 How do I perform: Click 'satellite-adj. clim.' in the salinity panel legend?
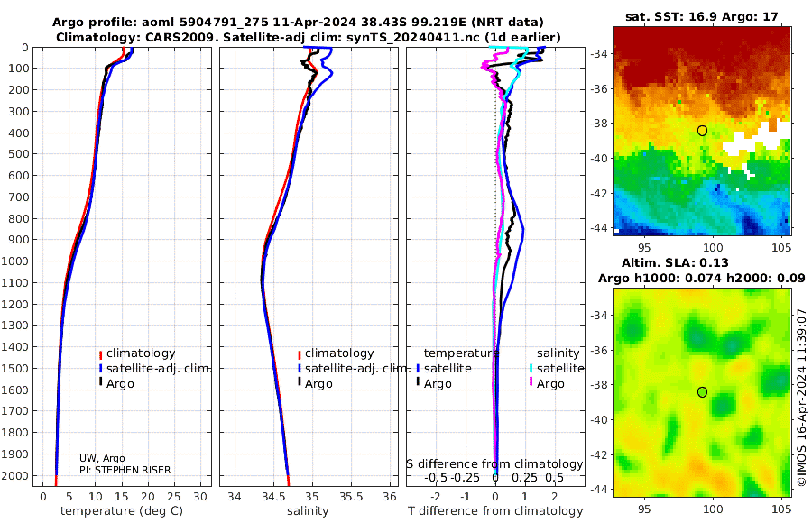[356, 368]
